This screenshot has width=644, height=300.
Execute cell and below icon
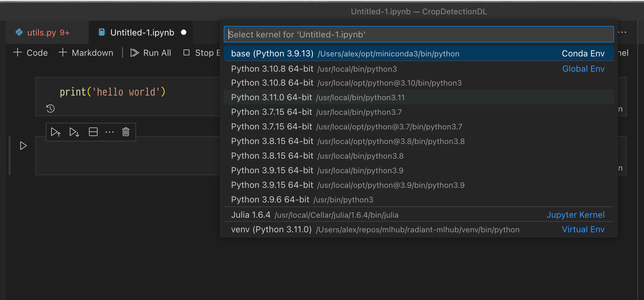coord(74,132)
